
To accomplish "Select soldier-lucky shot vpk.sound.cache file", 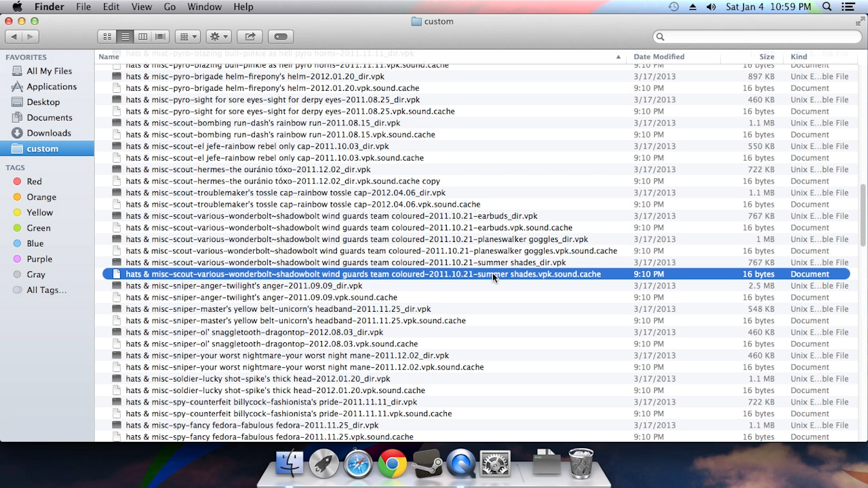I will (x=476, y=390).
